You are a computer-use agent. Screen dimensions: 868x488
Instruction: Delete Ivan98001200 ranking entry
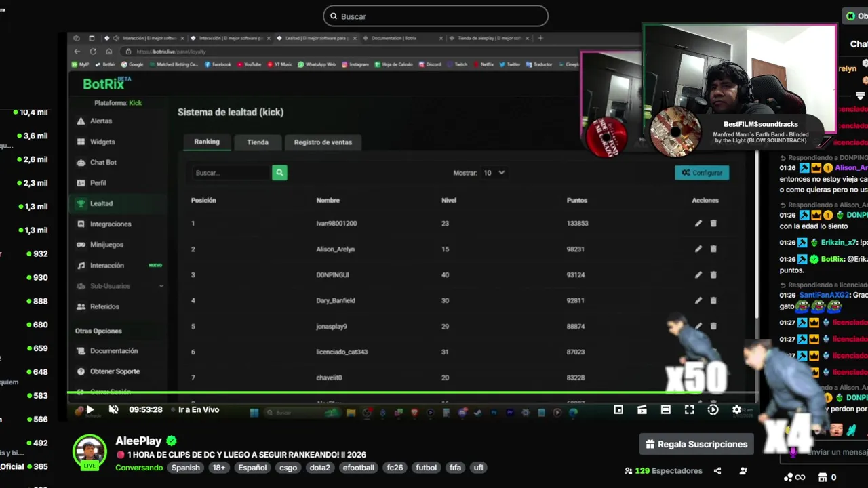tap(713, 223)
